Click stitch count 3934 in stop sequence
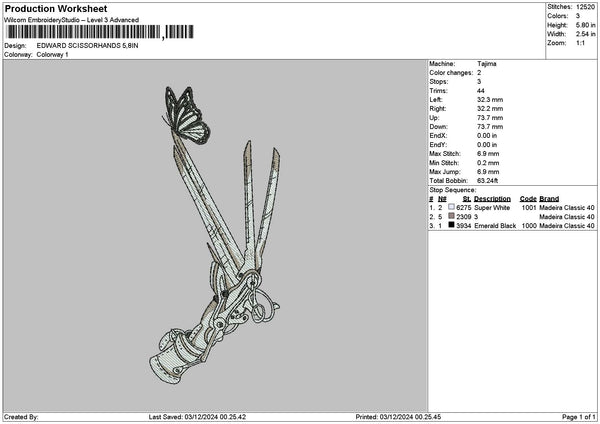Screen dimensions: 600x424 pos(463,226)
